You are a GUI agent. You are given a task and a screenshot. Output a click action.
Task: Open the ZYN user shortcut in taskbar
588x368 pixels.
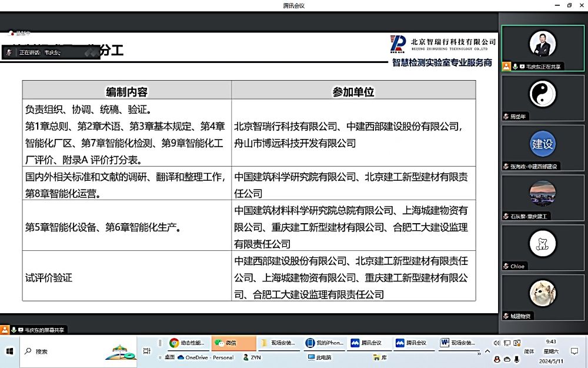pyautogui.click(x=252, y=357)
